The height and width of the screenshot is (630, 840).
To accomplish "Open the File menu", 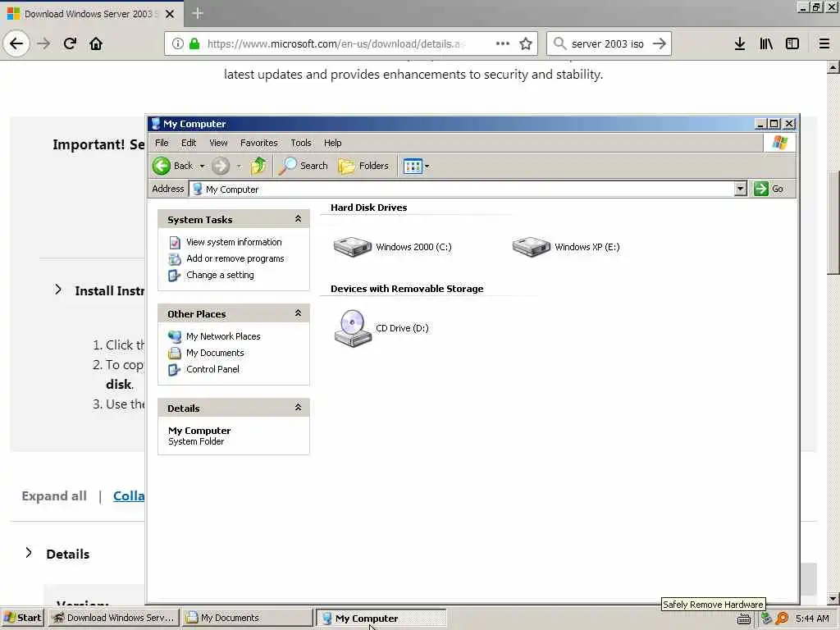I will tap(162, 143).
